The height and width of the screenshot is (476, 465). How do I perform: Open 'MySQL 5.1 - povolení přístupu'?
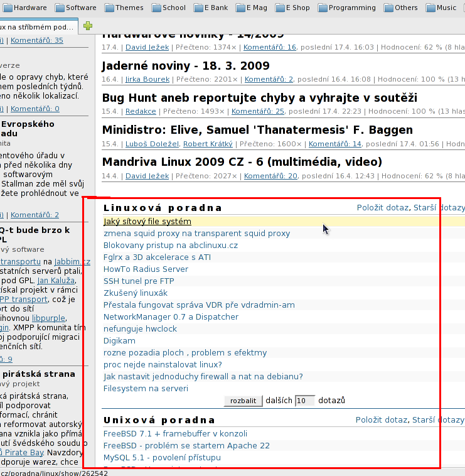[162, 458]
